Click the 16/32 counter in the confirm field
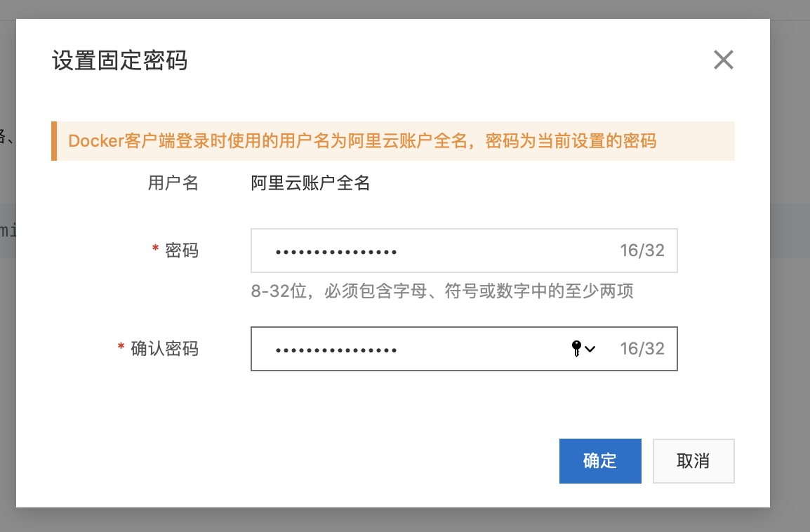Screen dimensions: 810x532 (641, 348)
